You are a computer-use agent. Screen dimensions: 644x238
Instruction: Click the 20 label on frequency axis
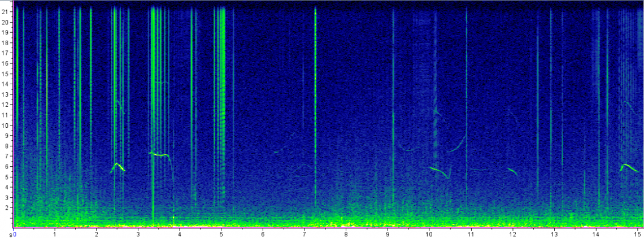click(6, 22)
